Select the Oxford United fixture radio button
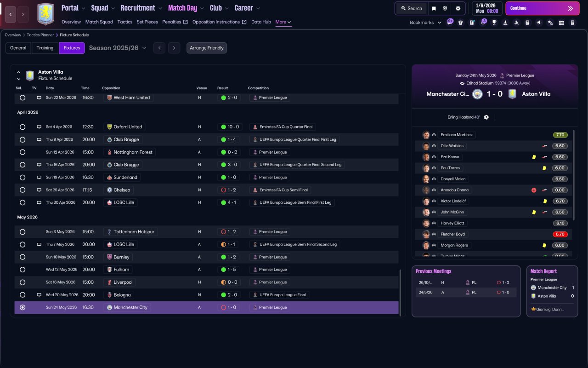Screen dimensions: 588x368 click(23, 127)
